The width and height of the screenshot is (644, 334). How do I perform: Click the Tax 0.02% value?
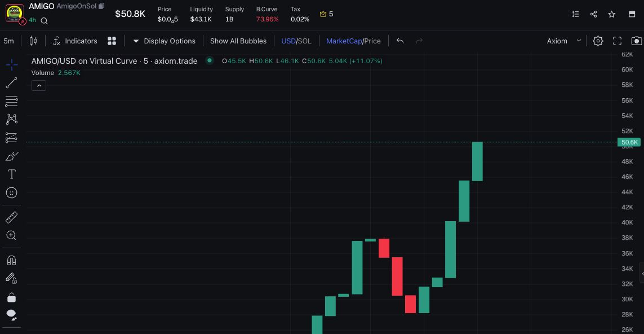pyautogui.click(x=300, y=19)
